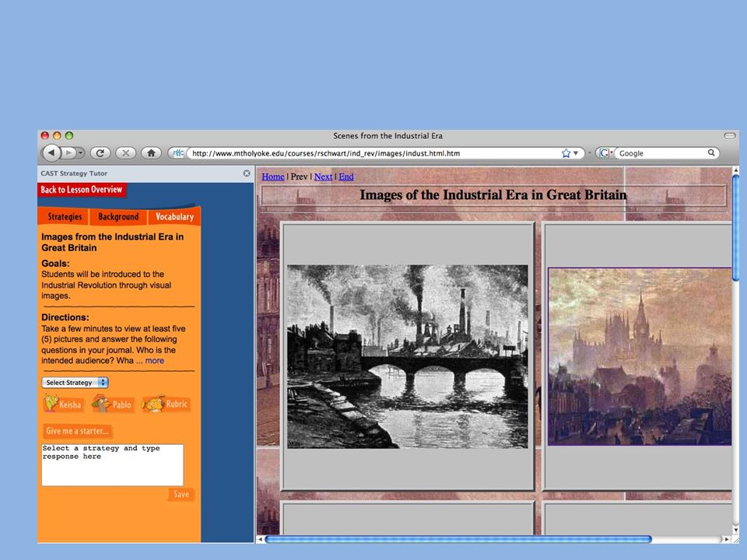Click the CAST Strategy Tutor sidebar title
Image resolution: width=747 pixels, height=560 pixels.
[x=74, y=173]
